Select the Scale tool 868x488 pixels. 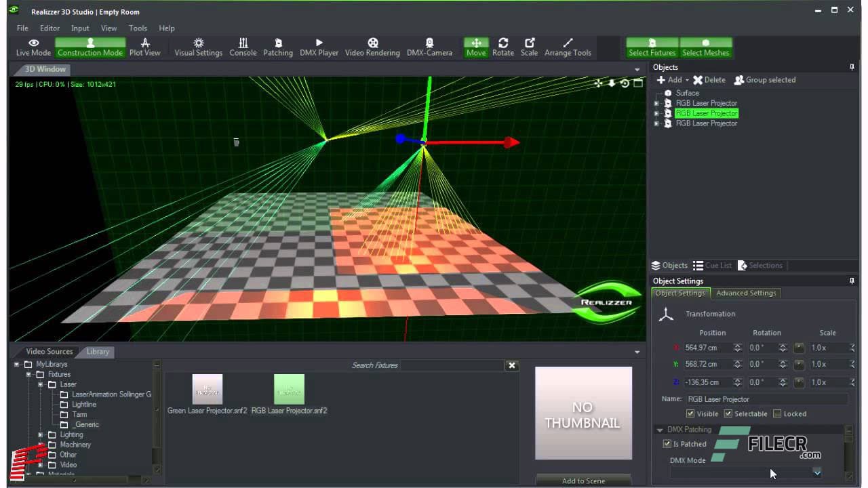click(529, 46)
